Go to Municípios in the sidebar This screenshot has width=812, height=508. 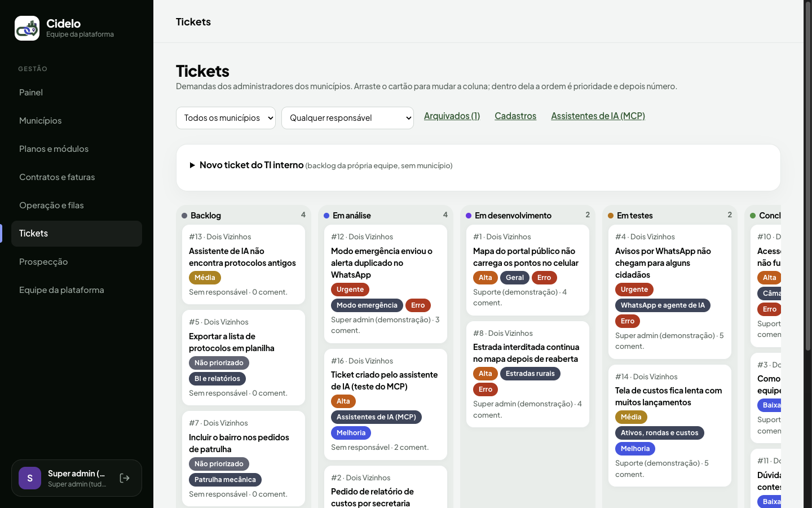click(x=77, y=121)
